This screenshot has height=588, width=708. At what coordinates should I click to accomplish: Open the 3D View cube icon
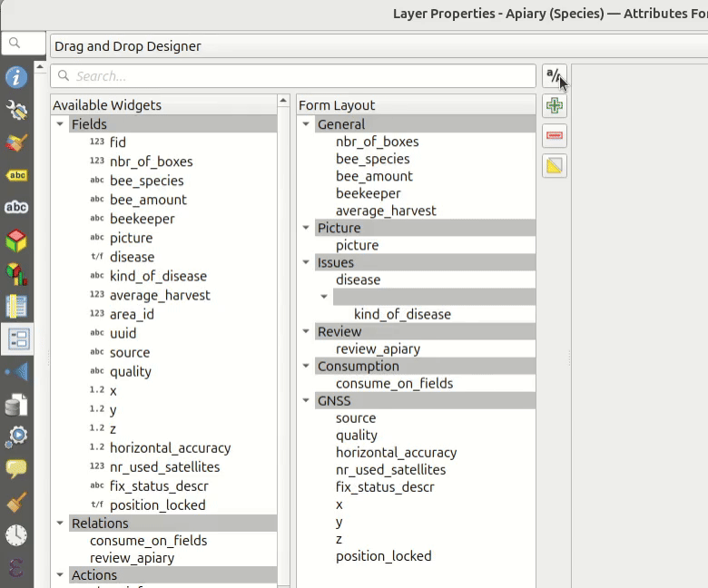(x=16, y=240)
